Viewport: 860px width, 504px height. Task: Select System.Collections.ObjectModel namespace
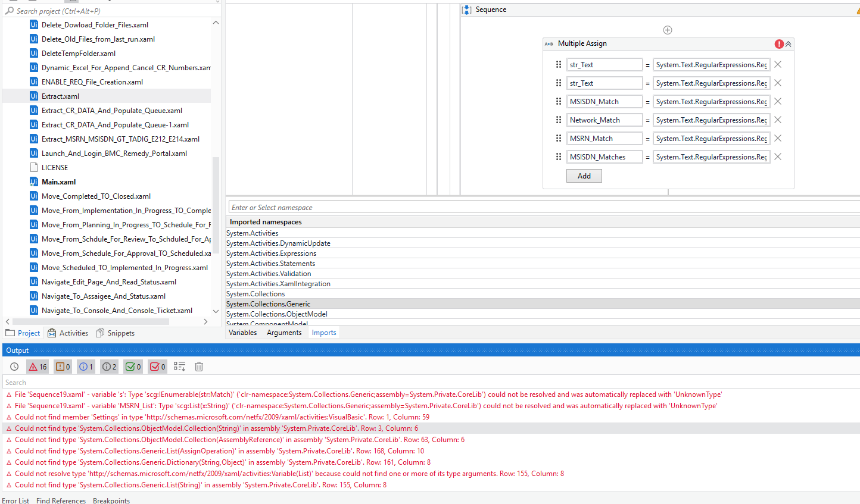point(543,314)
